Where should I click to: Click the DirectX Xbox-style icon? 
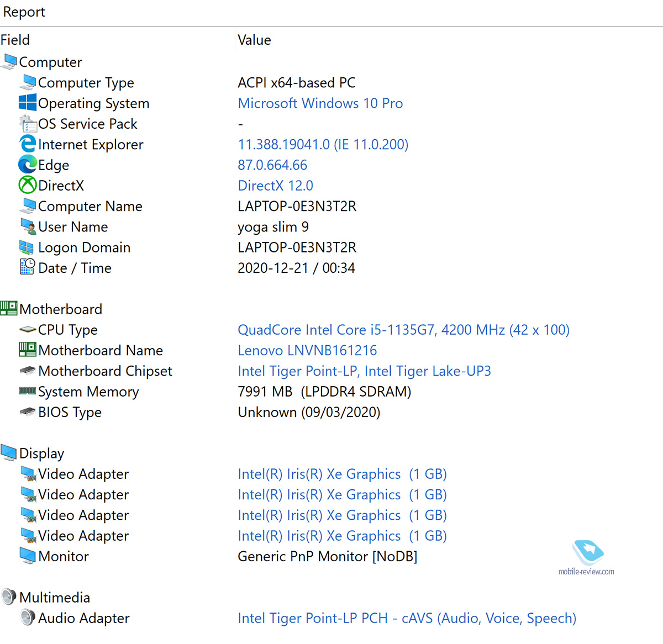click(x=27, y=185)
